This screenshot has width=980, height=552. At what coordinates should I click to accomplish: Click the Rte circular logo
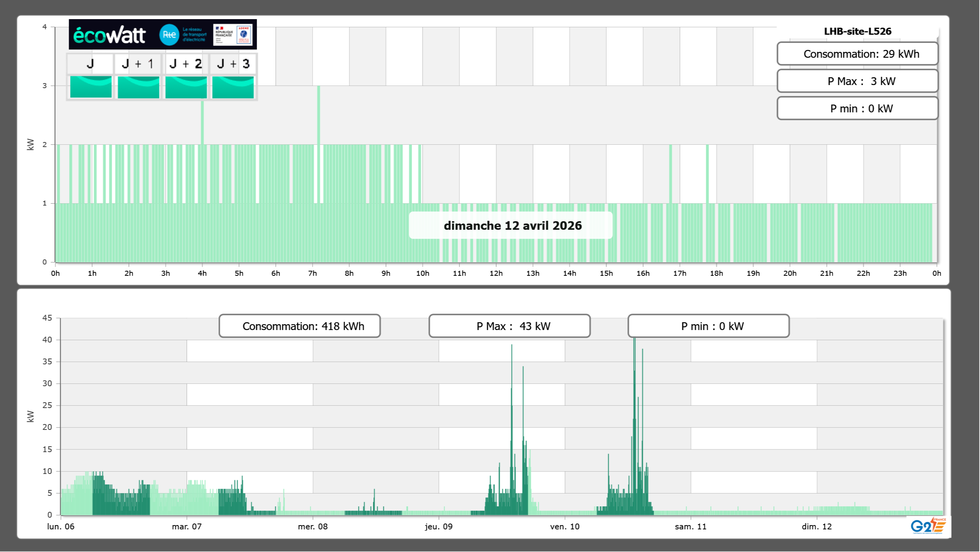169,35
